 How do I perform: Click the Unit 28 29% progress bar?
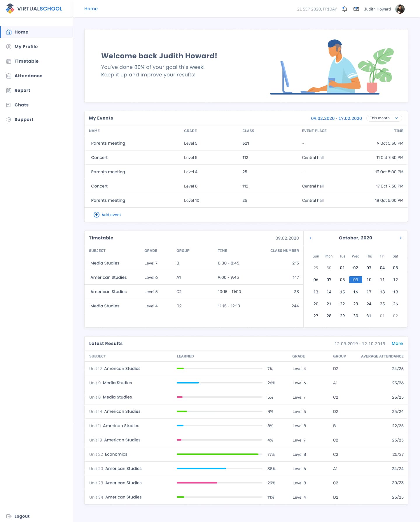tap(220, 483)
